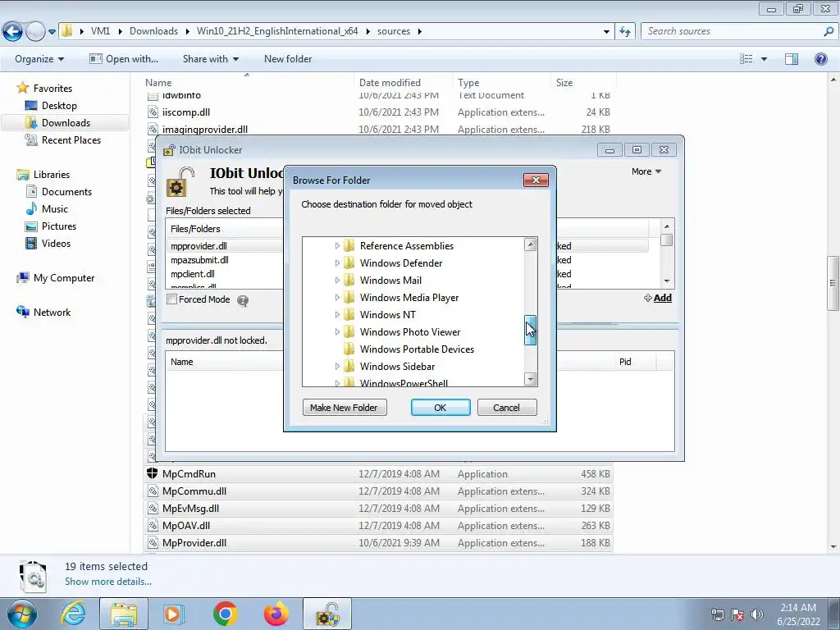The height and width of the screenshot is (630, 840).
Task: Click New folder in Explorer toolbar
Action: (288, 59)
